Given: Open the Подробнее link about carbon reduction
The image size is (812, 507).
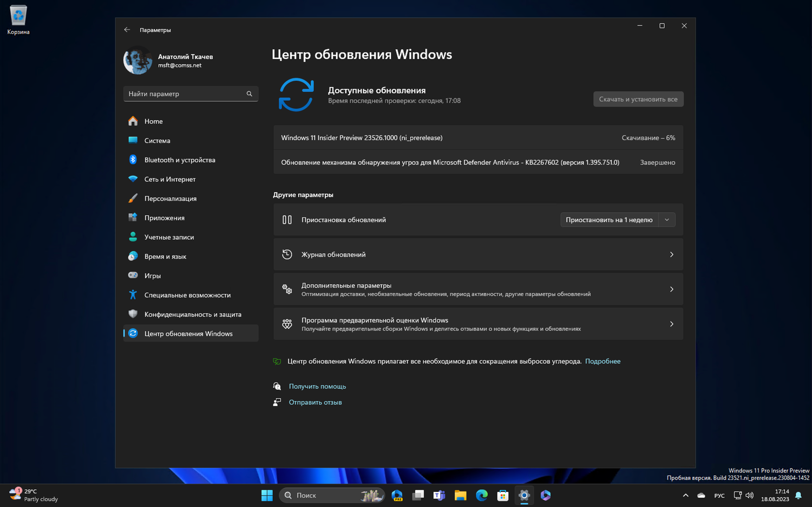Looking at the screenshot, I should (x=603, y=361).
